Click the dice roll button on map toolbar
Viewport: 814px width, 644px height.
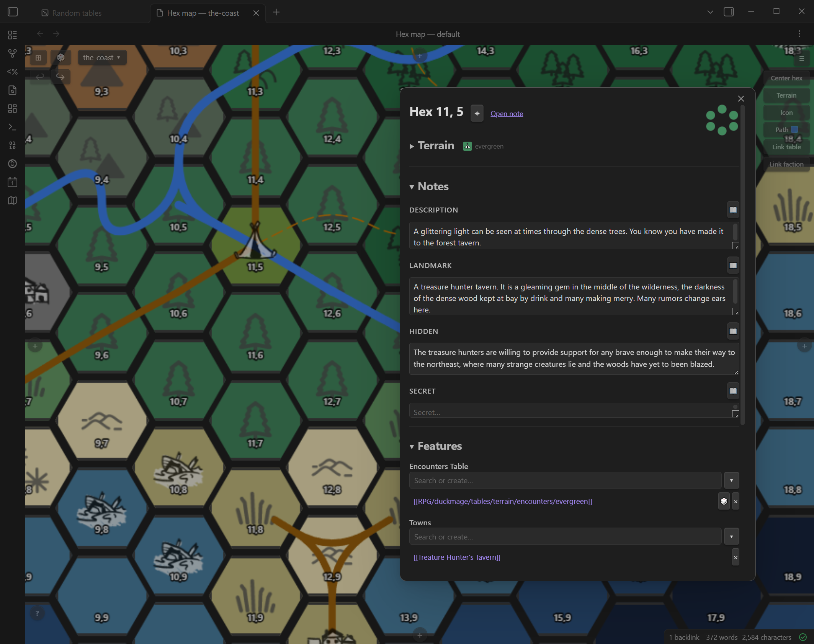60,58
